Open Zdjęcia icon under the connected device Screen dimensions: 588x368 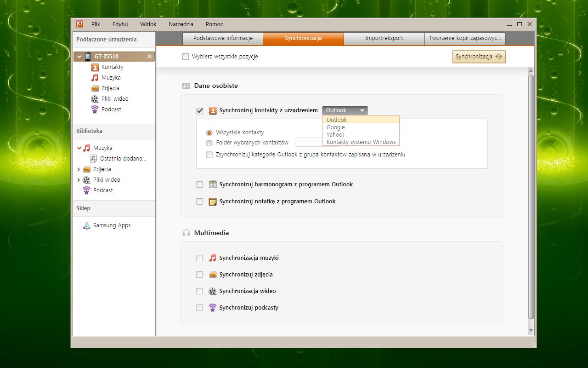pos(95,88)
